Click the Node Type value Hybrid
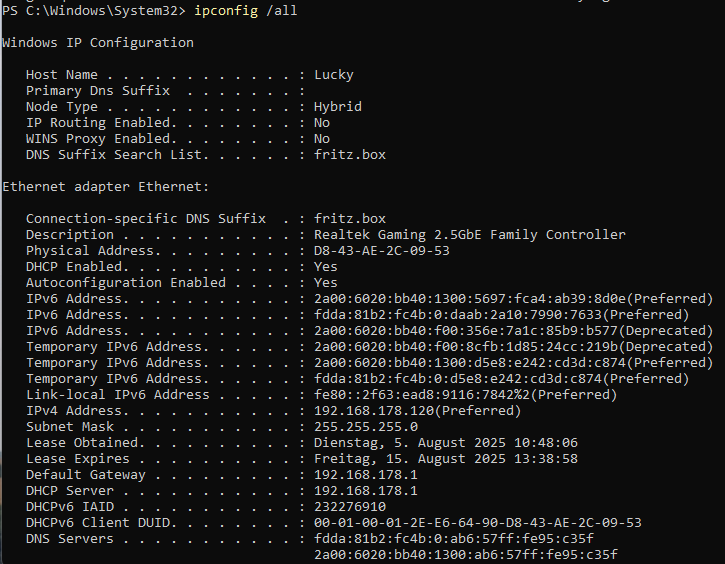The height and width of the screenshot is (564, 725). point(338,107)
